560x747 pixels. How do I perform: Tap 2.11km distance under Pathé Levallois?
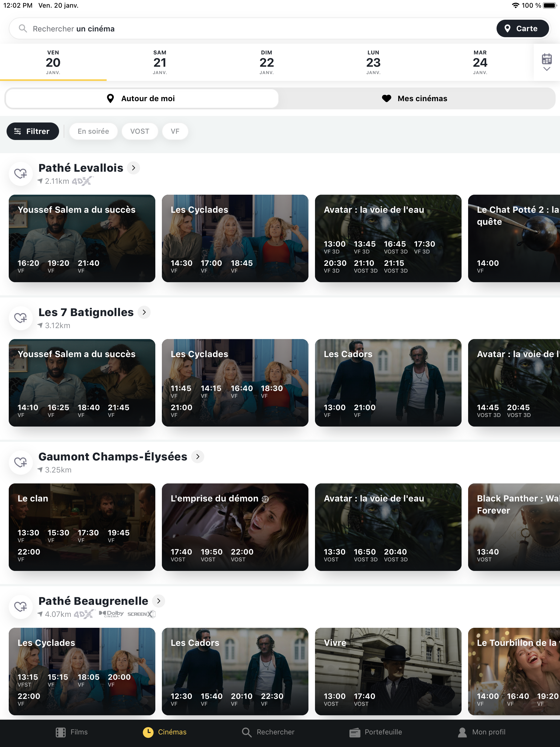click(x=57, y=181)
